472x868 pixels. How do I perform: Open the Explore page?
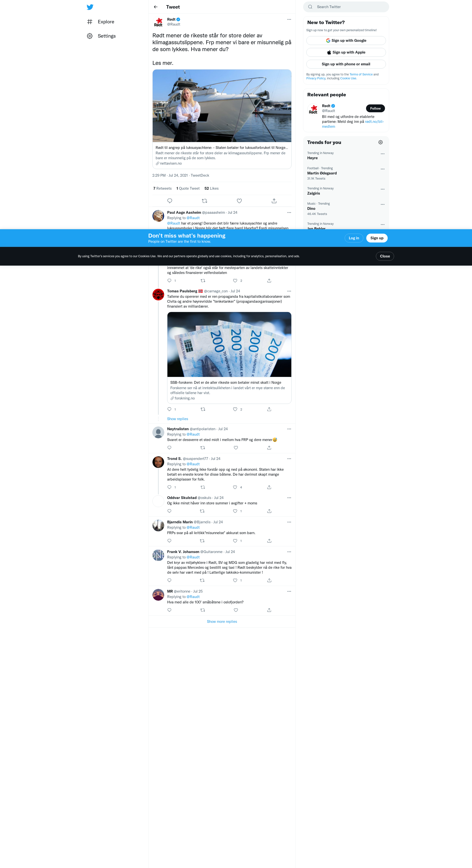(101, 22)
